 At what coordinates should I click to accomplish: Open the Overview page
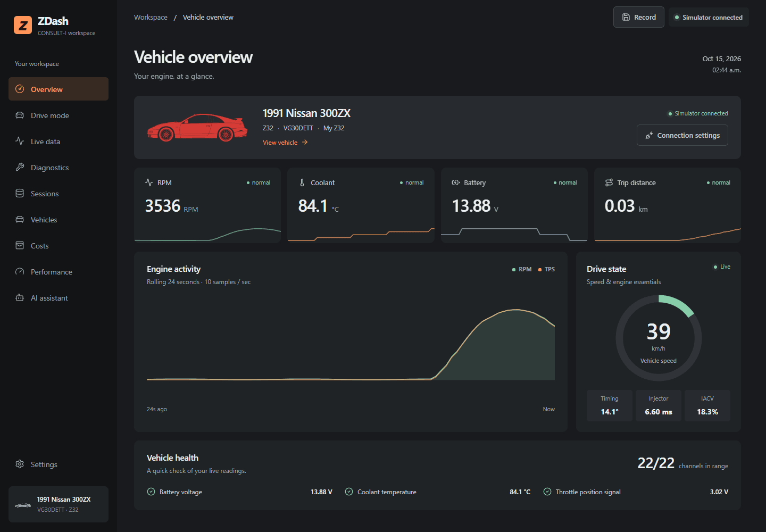tap(59, 89)
